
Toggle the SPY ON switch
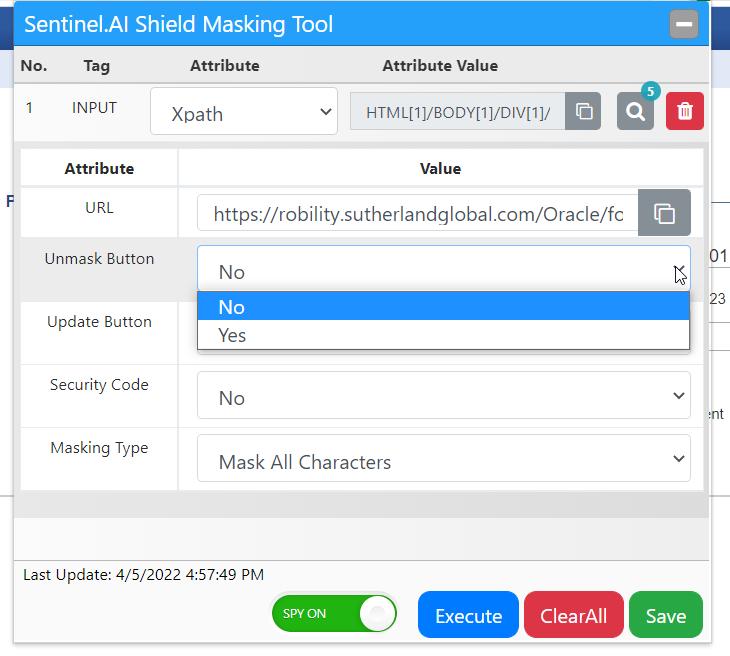[333, 613]
